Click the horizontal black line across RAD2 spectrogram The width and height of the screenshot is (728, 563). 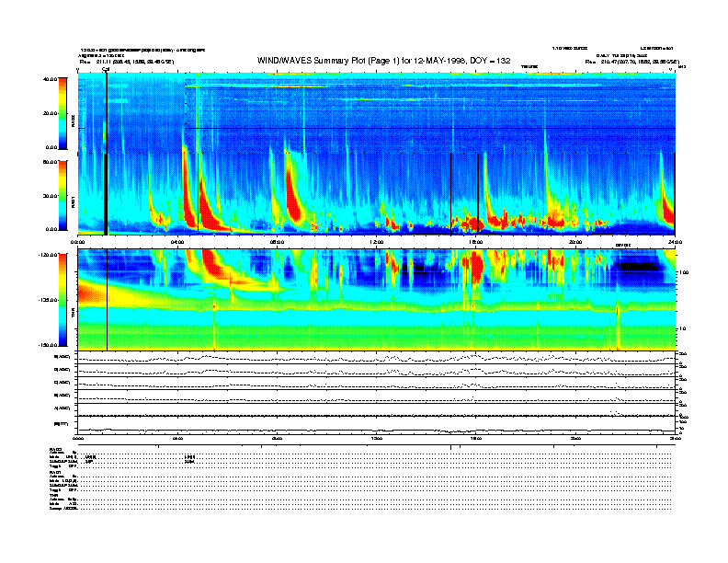coord(429,128)
